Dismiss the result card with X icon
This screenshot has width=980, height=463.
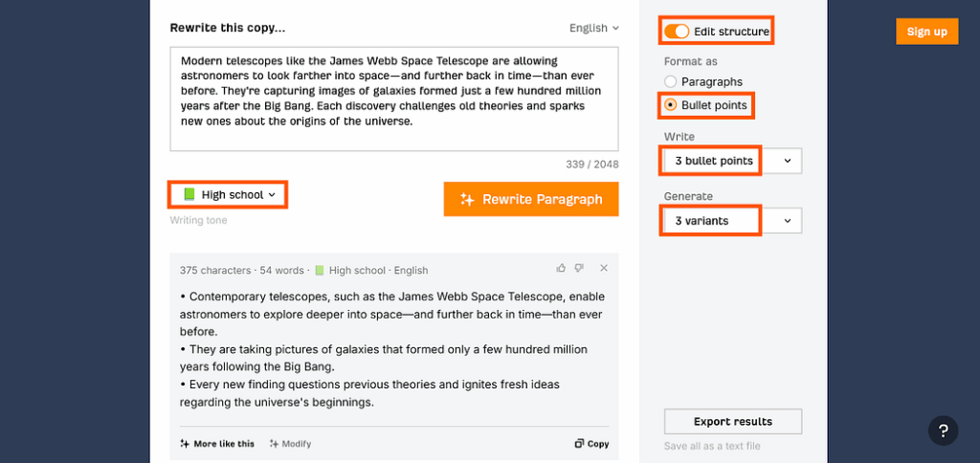pyautogui.click(x=604, y=268)
